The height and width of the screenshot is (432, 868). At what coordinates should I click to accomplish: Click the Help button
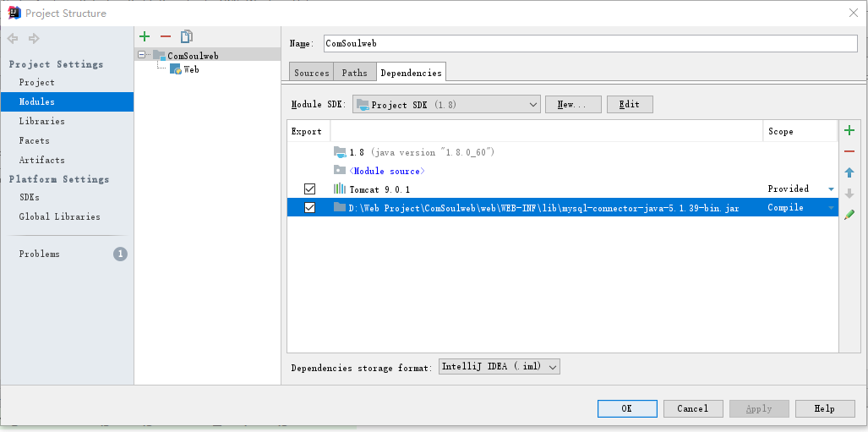(x=825, y=408)
